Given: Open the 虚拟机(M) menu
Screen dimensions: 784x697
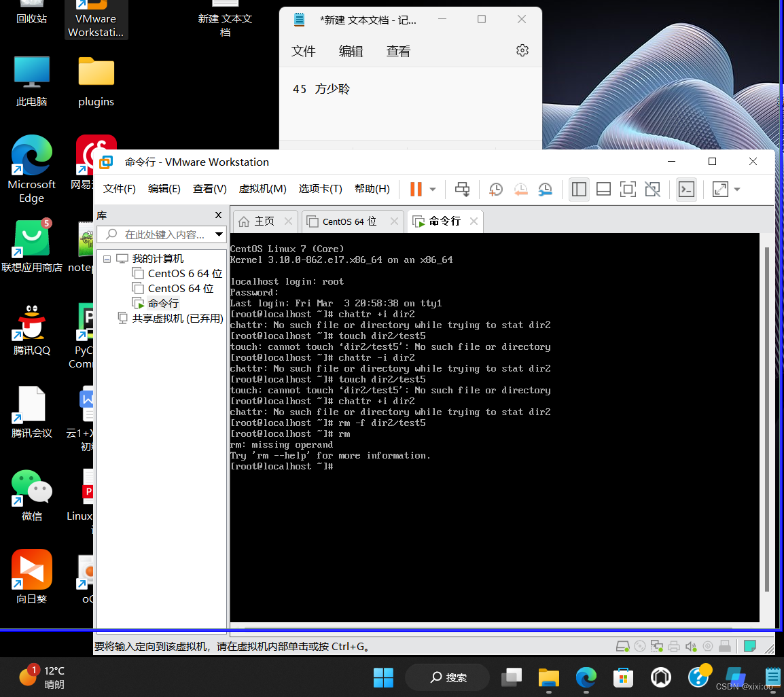Looking at the screenshot, I should click(x=262, y=189).
